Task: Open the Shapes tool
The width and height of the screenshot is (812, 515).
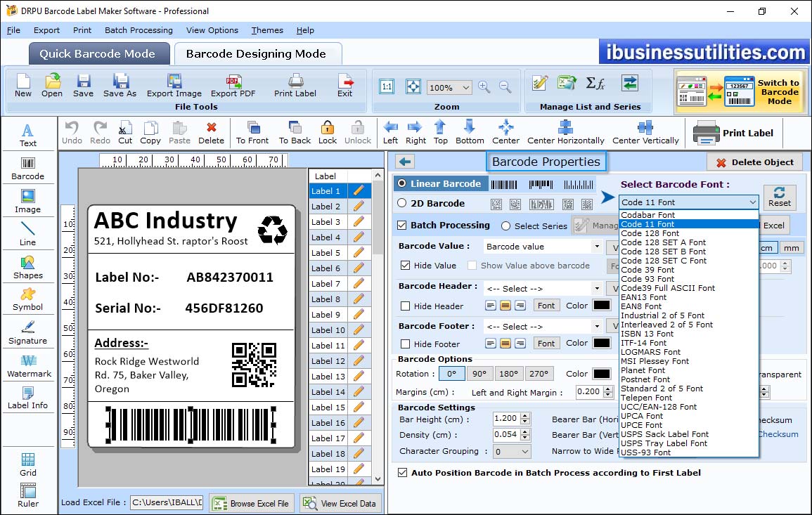Action: pos(28,268)
